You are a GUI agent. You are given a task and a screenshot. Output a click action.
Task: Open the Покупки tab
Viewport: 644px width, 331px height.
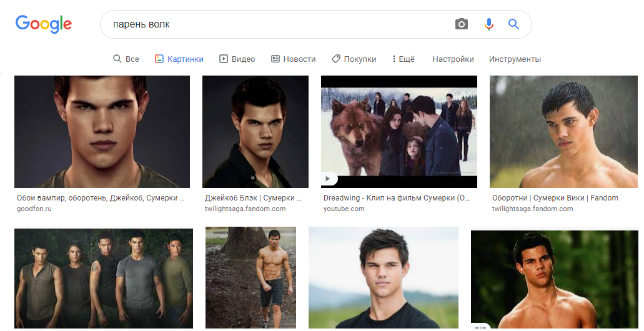(x=354, y=59)
